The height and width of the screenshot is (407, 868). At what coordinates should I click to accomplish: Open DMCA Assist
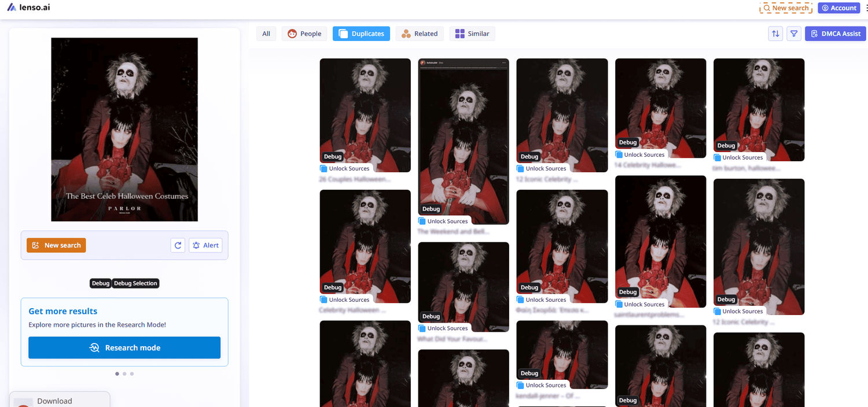pos(836,34)
